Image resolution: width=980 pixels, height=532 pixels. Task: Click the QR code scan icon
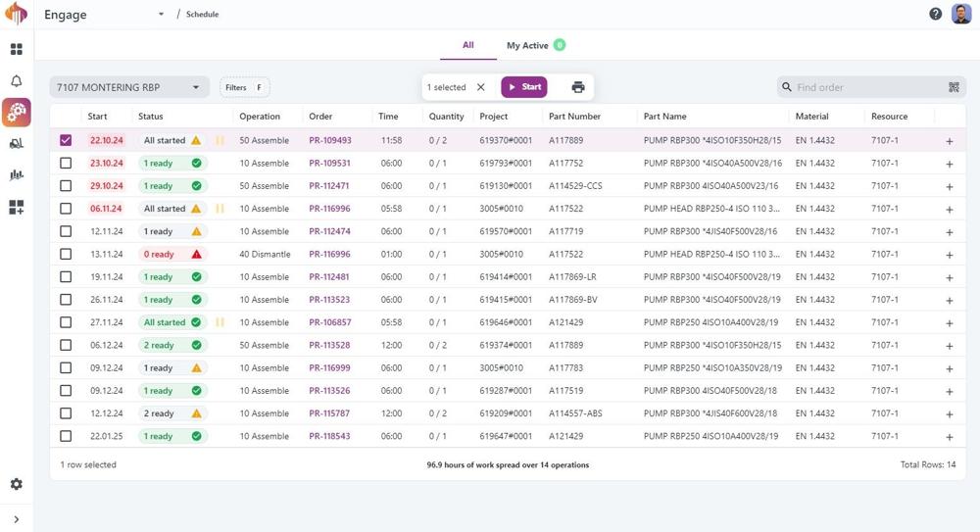click(954, 87)
